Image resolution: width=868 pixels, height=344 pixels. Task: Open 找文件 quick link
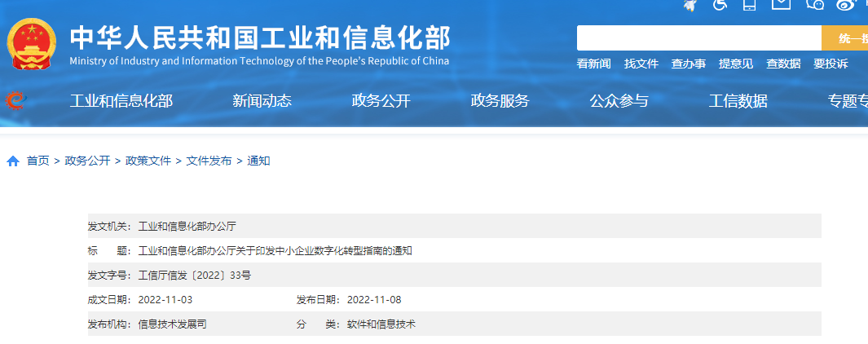(x=641, y=64)
